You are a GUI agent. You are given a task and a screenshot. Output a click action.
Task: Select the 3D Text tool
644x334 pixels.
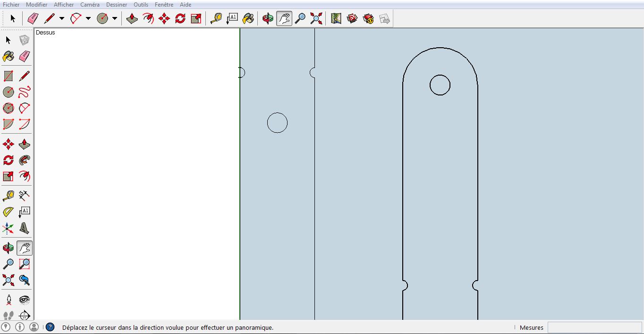25,228
